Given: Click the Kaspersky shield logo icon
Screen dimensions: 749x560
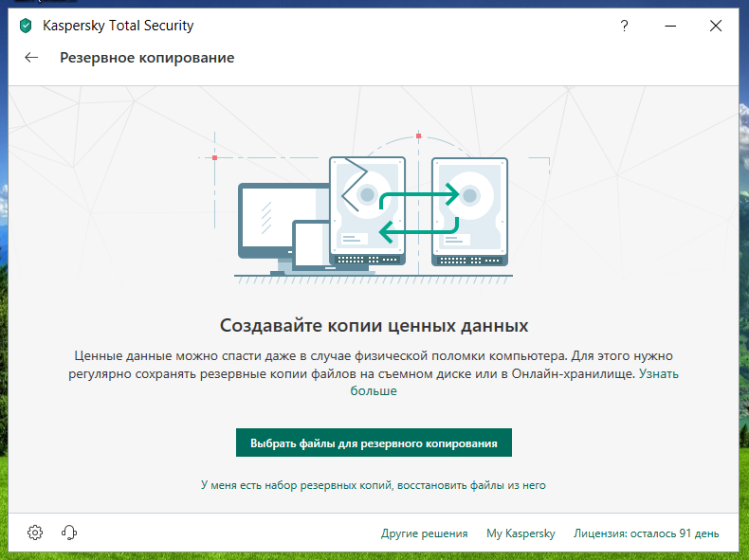Looking at the screenshot, I should 26,26.
